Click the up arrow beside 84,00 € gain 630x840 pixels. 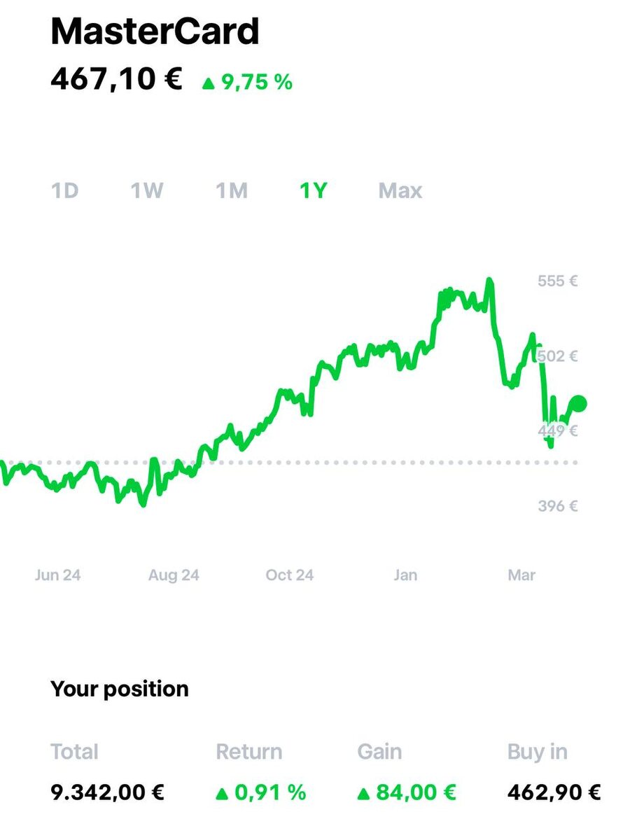pyautogui.click(x=363, y=794)
